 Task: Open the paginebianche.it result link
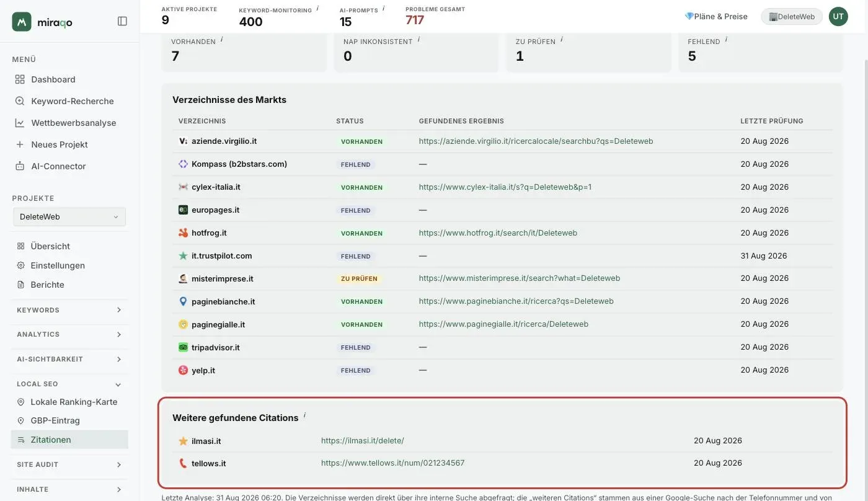pyautogui.click(x=516, y=301)
